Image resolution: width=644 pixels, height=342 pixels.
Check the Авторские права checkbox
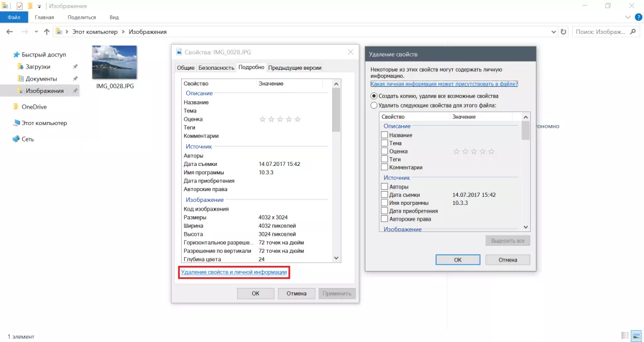click(x=384, y=219)
